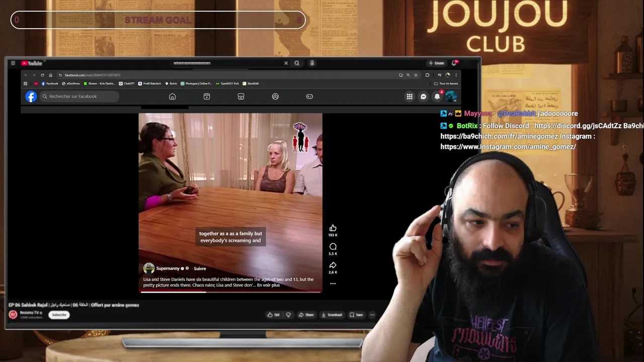
Task: Open the reel's three-dot options
Action: point(333,284)
